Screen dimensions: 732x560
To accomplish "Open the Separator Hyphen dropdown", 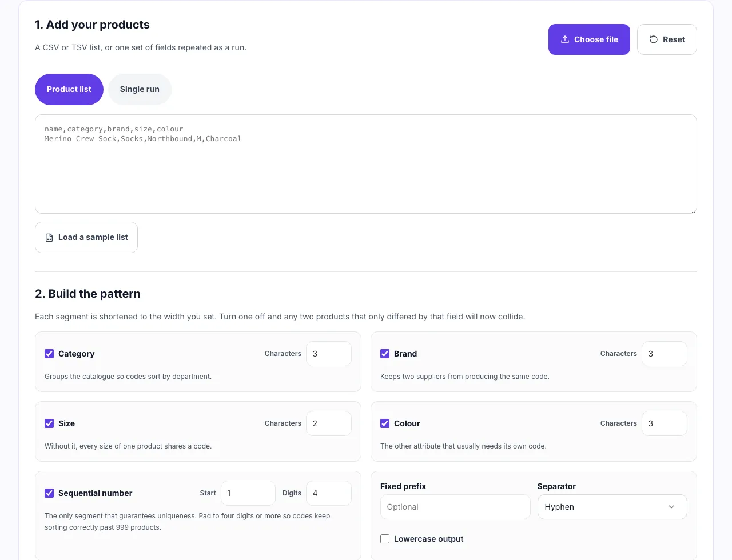I will (612, 507).
